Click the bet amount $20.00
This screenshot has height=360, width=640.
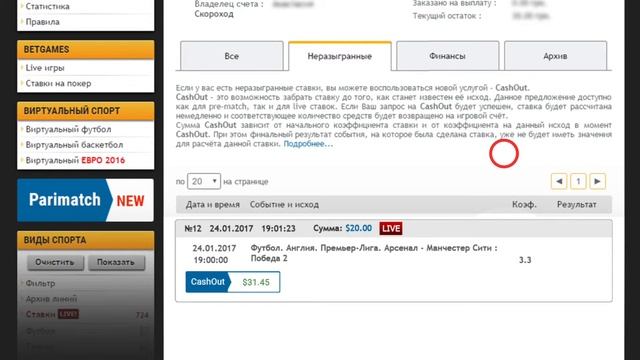tap(358, 229)
